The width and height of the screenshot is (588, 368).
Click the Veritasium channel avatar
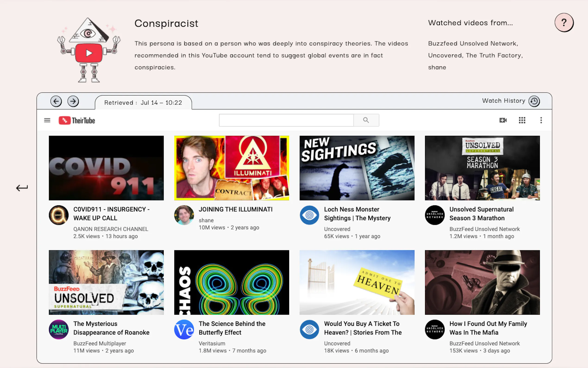tap(184, 330)
